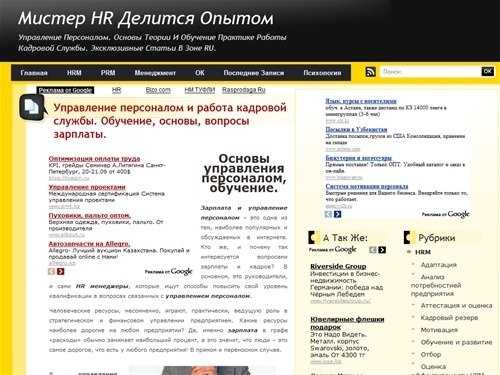Open site title Мистер HR Делится Опытом
The height and width of the screenshot is (375, 500).
146,19
